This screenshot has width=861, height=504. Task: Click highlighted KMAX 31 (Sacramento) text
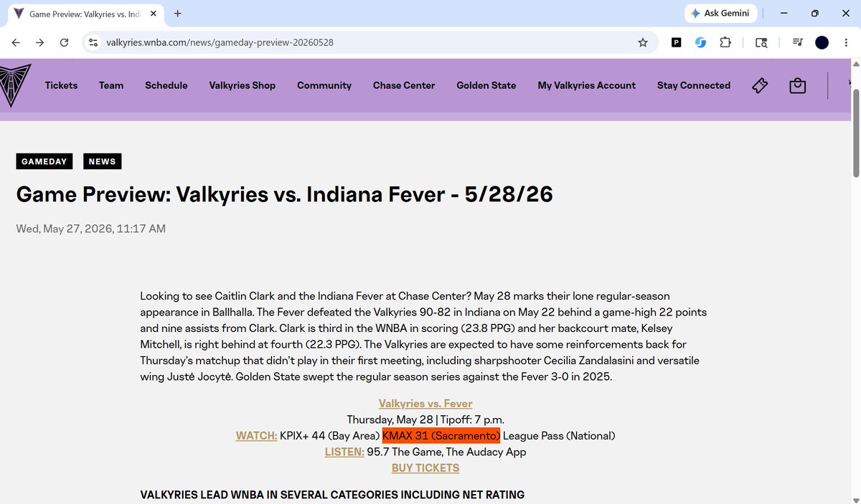(441, 436)
